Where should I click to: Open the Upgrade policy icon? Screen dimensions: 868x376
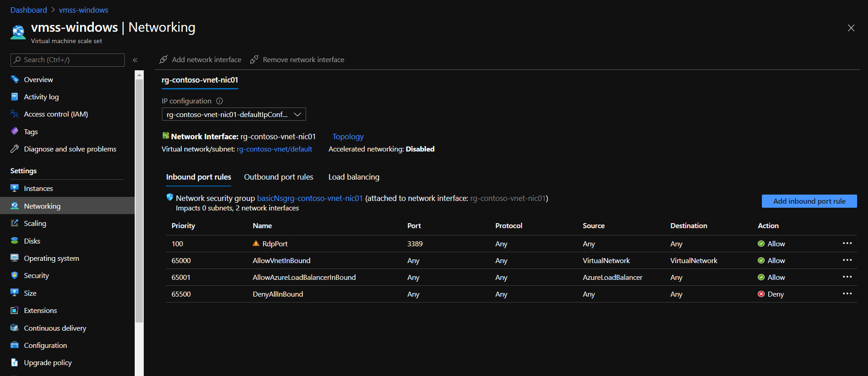click(15, 362)
